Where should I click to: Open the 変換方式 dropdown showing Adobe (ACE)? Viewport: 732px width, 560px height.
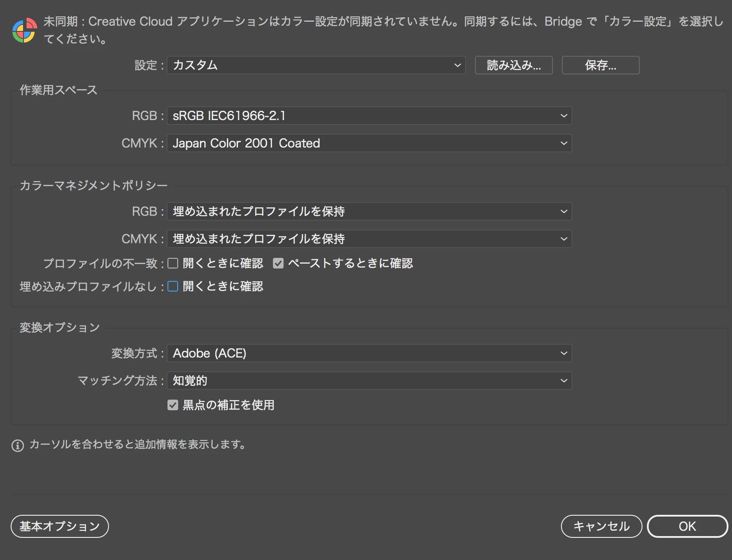[x=369, y=353]
